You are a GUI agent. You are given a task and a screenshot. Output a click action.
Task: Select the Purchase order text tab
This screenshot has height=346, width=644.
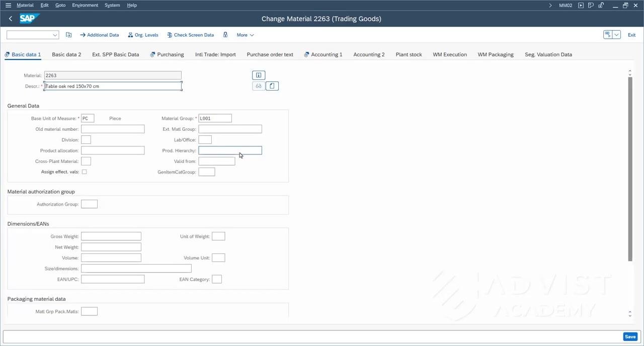click(x=270, y=54)
